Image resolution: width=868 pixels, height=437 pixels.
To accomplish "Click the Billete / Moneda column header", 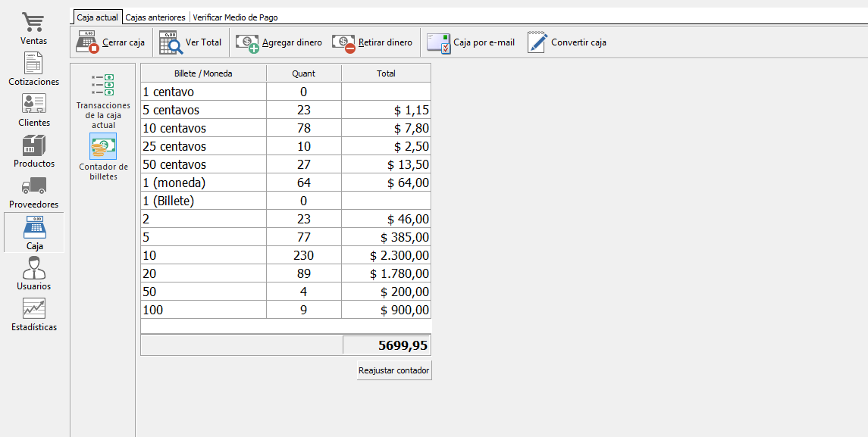I will click(x=203, y=73).
